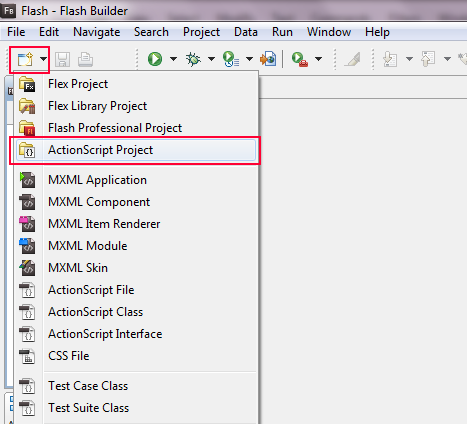Open the Data menu
The image size is (467, 424).
click(x=246, y=32)
